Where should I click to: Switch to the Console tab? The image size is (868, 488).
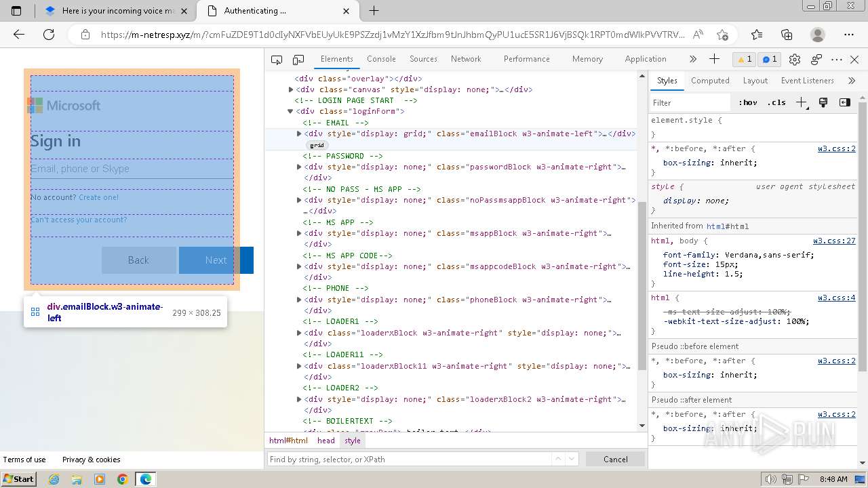[x=381, y=59]
